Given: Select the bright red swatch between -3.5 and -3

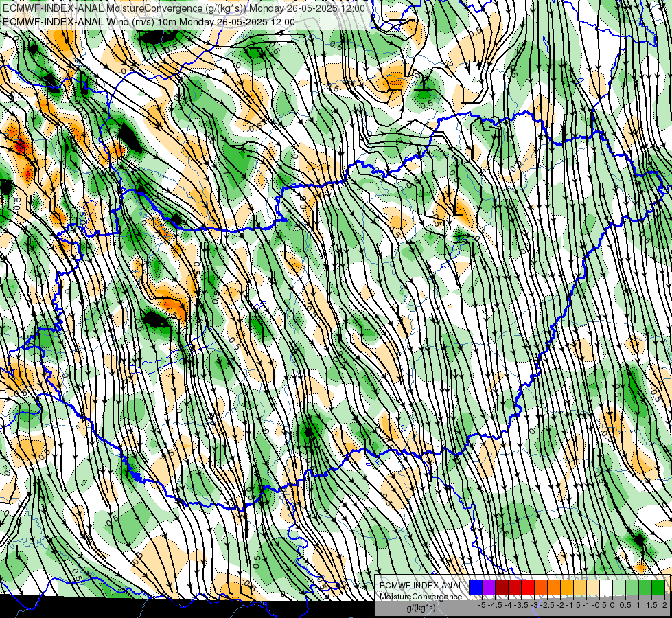Looking at the screenshot, I should coord(528,588).
